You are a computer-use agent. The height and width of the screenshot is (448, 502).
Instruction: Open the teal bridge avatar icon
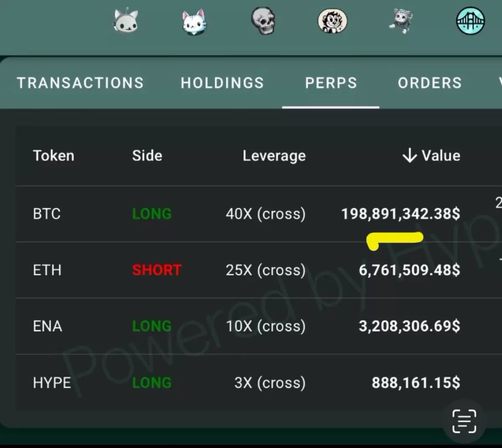click(x=470, y=21)
